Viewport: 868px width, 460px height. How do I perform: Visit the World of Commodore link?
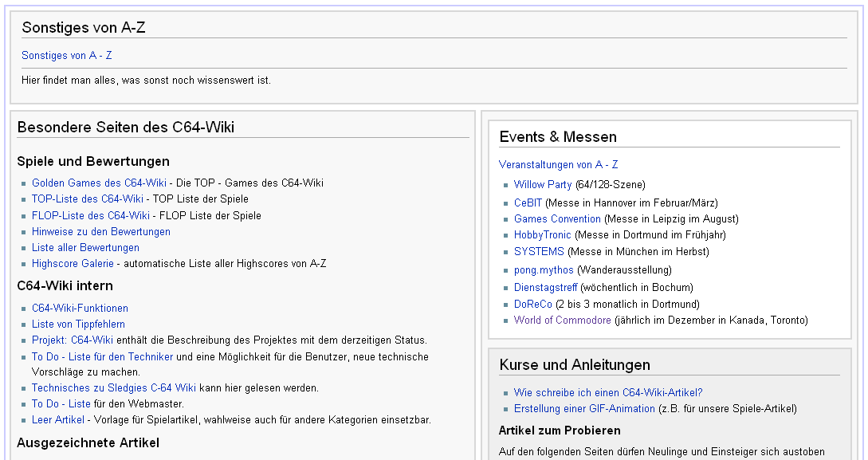(x=563, y=320)
